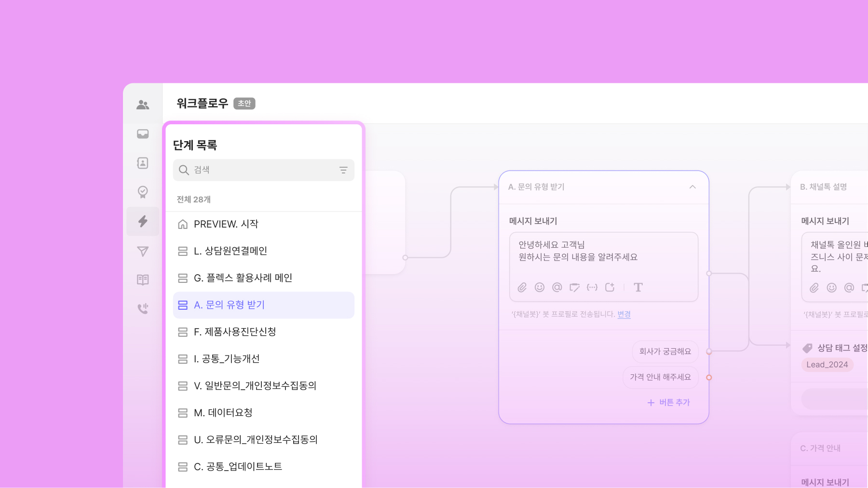Click the Lead_2024 tag in node B

tap(827, 365)
